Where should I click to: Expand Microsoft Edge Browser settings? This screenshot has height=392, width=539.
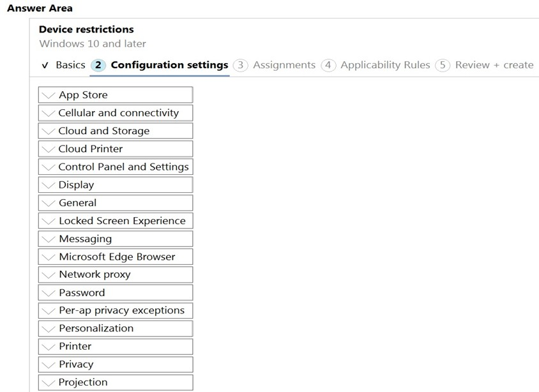(x=116, y=257)
